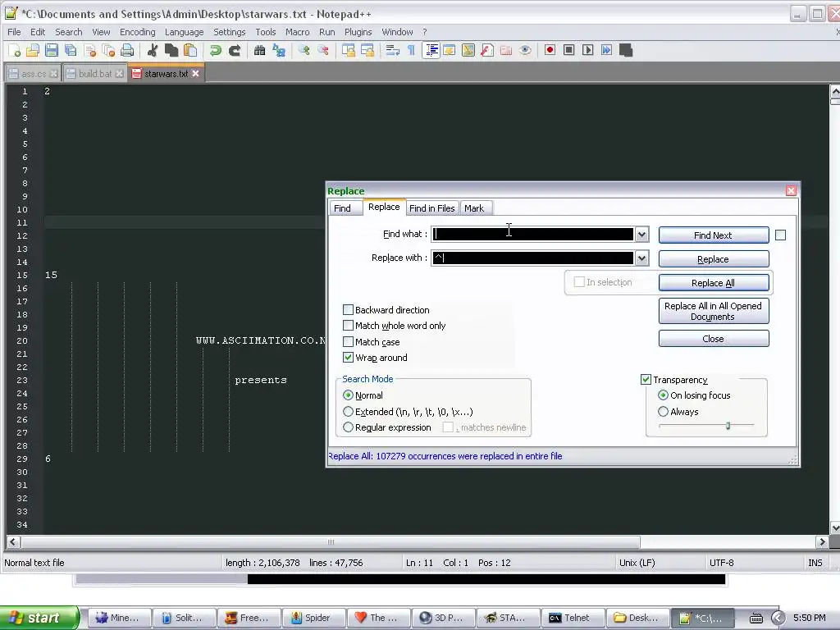
Task: Adjust the transparency slider handle
Action: [x=728, y=426]
